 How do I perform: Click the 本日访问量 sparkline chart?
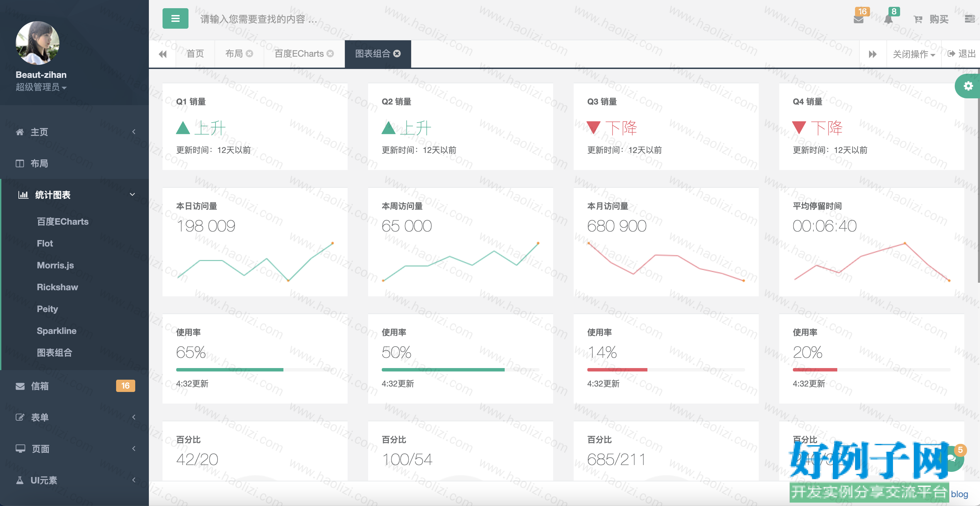point(255,262)
